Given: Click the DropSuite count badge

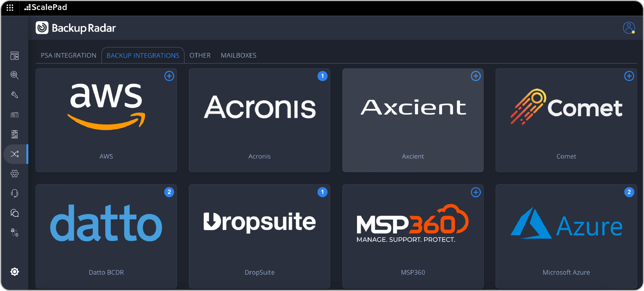Looking at the screenshot, I should pos(323,192).
